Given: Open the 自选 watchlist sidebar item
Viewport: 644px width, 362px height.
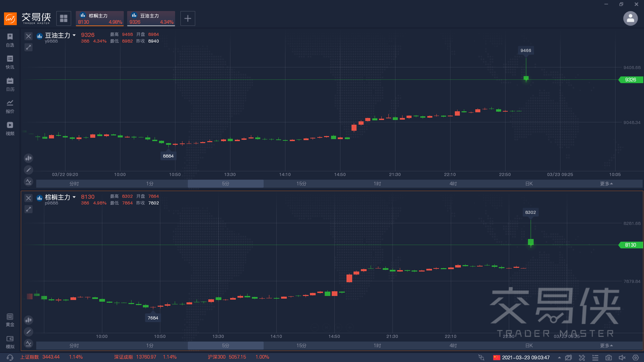Looking at the screenshot, I should [10, 40].
